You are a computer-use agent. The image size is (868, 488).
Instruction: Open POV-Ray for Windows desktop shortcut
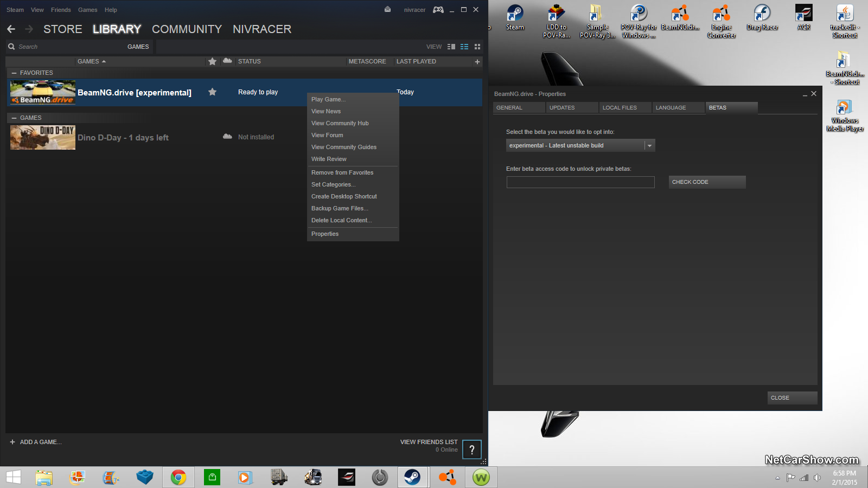(x=639, y=22)
